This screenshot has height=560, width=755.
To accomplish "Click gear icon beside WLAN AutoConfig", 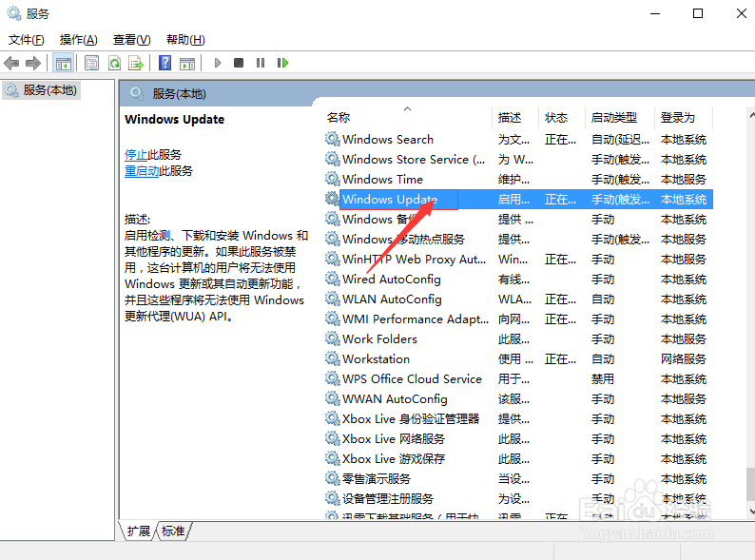I will tap(332, 299).
